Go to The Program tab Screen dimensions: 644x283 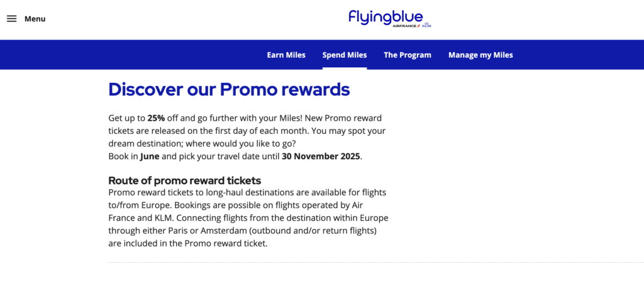tap(408, 55)
